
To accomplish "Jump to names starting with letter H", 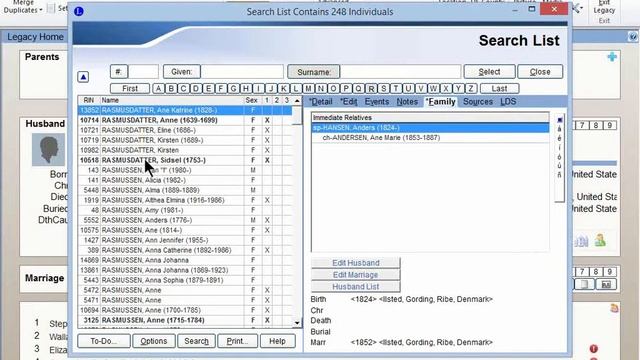I will pyautogui.click(x=246, y=89).
